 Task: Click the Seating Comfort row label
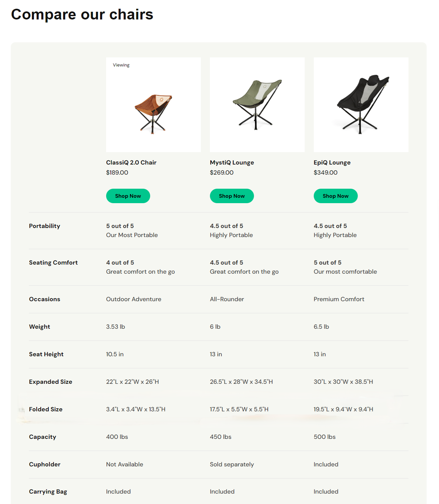point(53,263)
